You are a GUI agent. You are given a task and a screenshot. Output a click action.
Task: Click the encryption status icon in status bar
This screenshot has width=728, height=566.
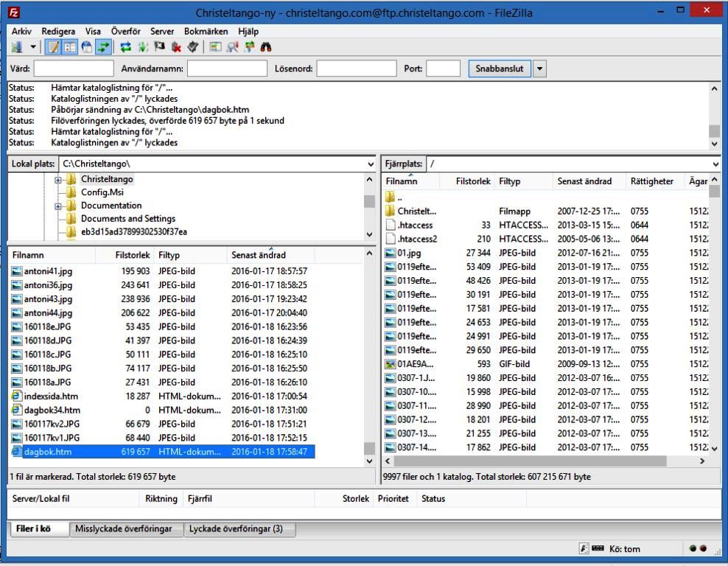(x=584, y=549)
